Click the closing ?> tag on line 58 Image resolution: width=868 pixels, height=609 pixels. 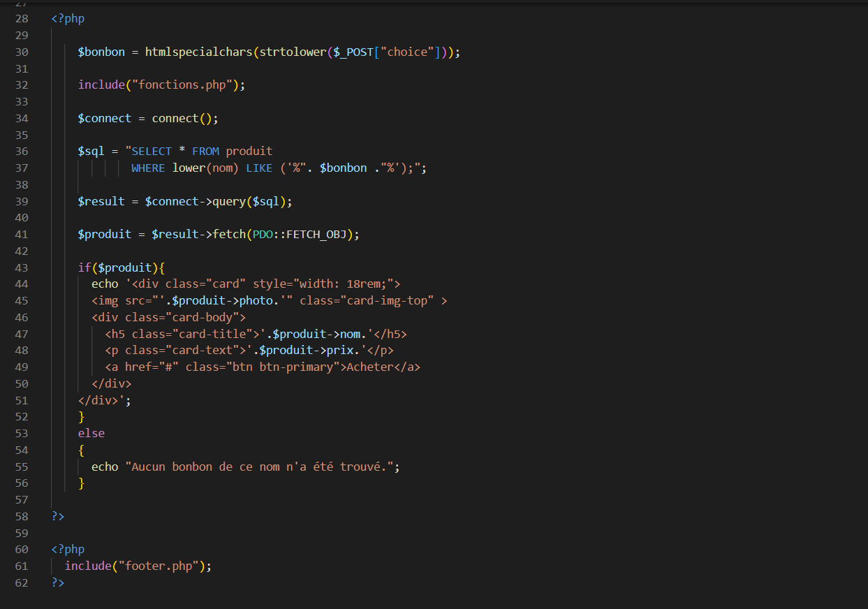coord(58,517)
